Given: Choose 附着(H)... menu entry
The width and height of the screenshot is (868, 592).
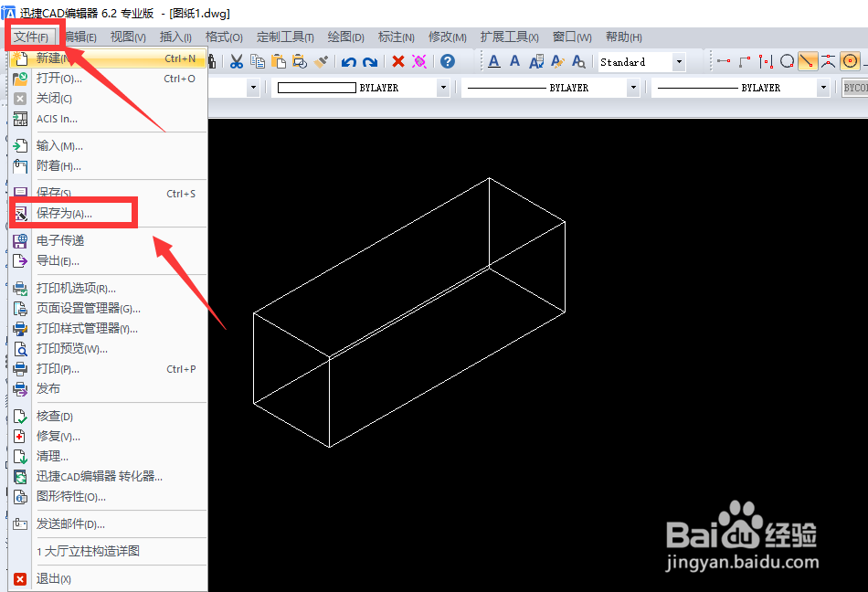Looking at the screenshot, I should [x=108, y=166].
